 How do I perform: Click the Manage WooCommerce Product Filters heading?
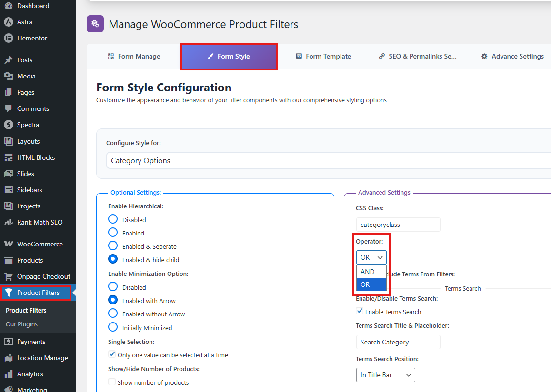point(203,24)
